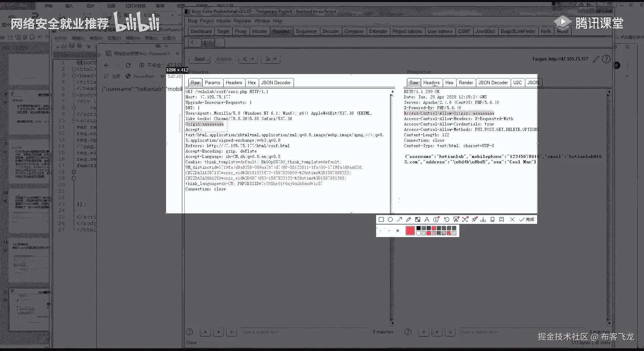
Task: Click request pane scroll-up arrow
Action: 392,92
